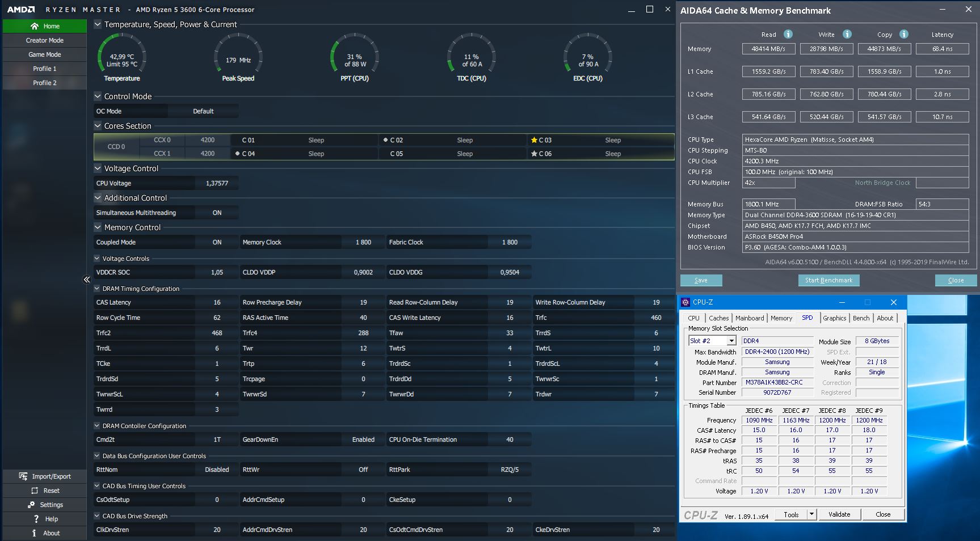Click the About info icon in Ryzen Master sidebar
The height and width of the screenshot is (541, 980).
click(x=34, y=533)
